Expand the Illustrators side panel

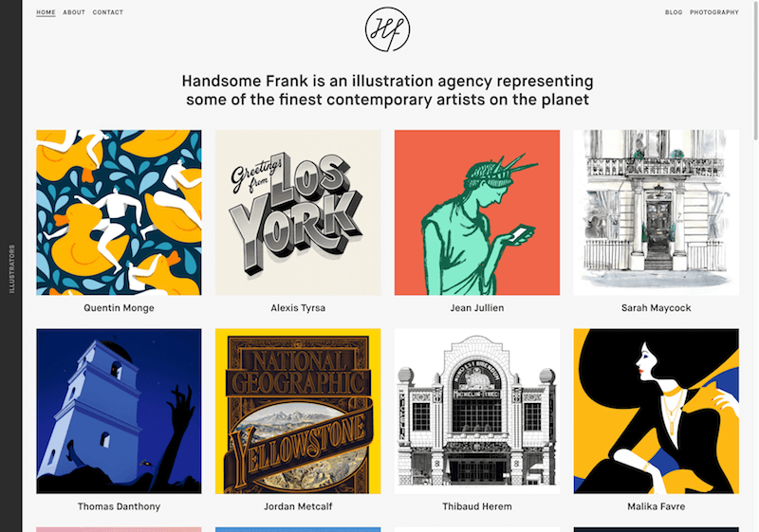(x=11, y=268)
